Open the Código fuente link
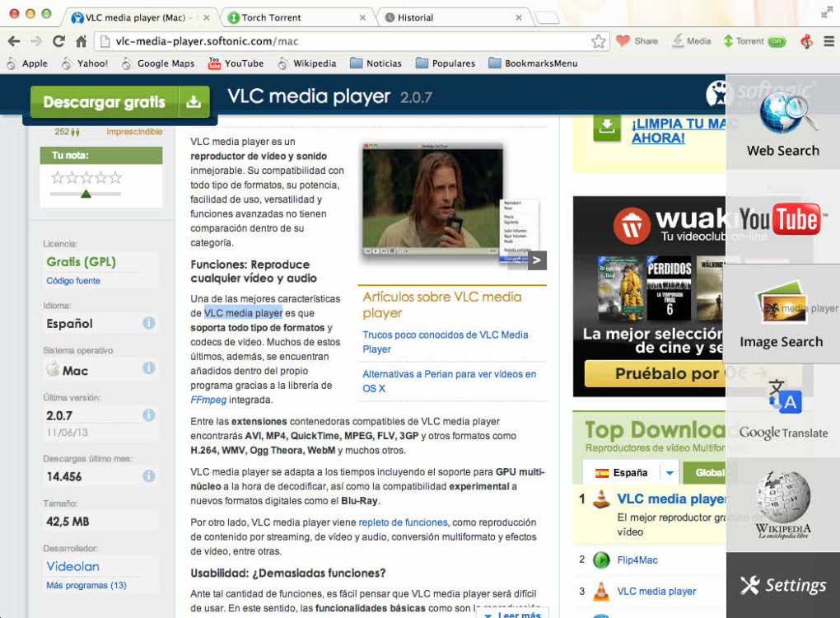This screenshot has width=840, height=618. (x=73, y=281)
